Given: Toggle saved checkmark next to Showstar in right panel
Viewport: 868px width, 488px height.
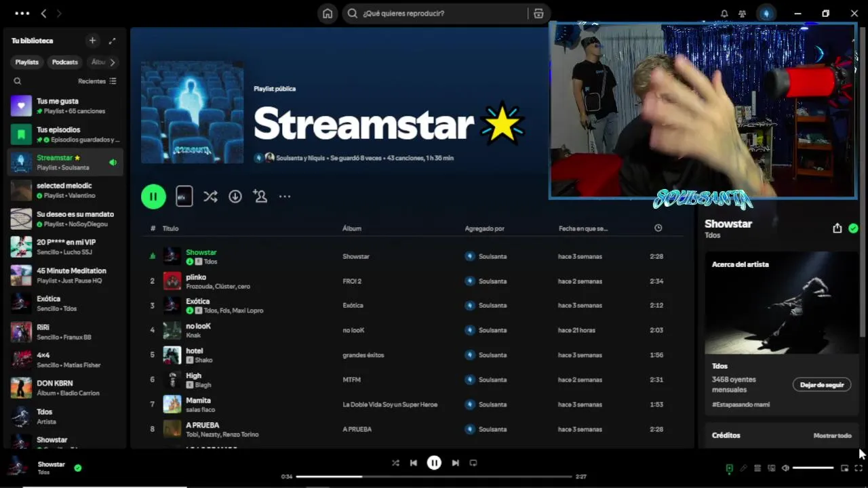Looking at the screenshot, I should coord(853,228).
